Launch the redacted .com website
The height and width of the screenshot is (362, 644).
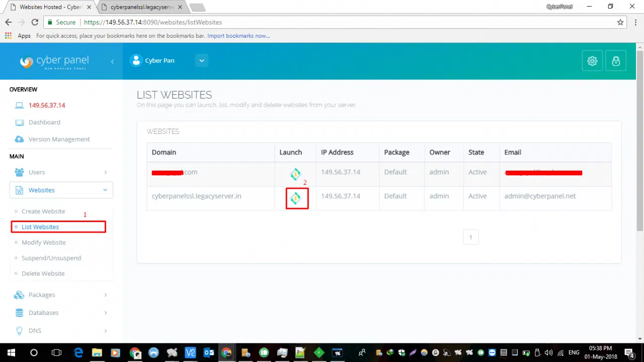click(x=296, y=174)
